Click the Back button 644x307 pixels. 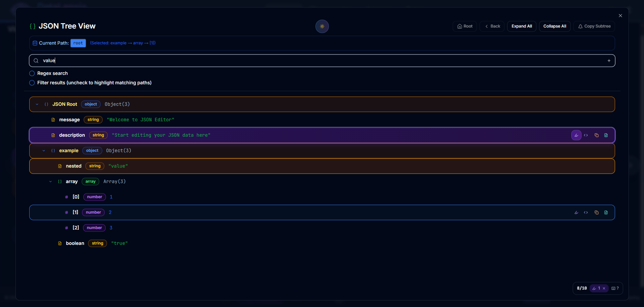[x=492, y=26]
